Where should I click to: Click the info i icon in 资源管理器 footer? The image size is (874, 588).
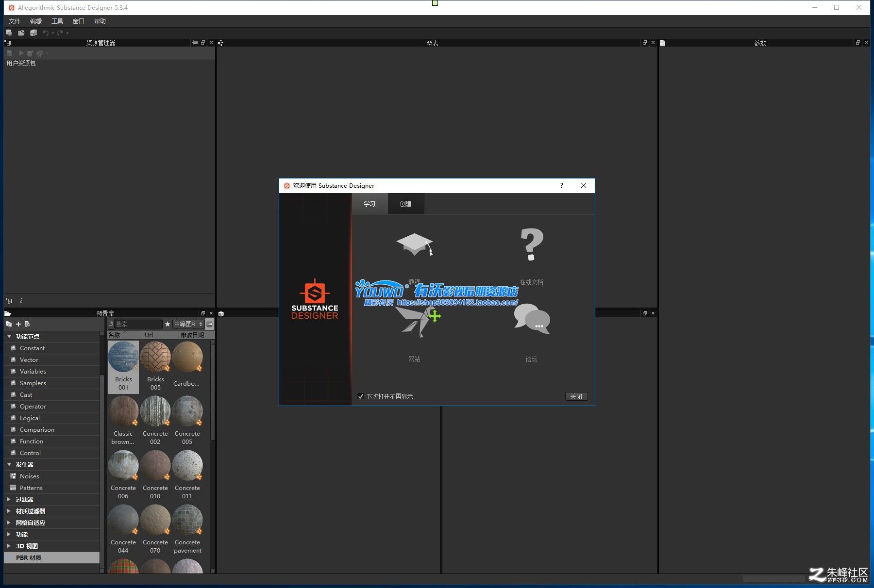[21, 301]
